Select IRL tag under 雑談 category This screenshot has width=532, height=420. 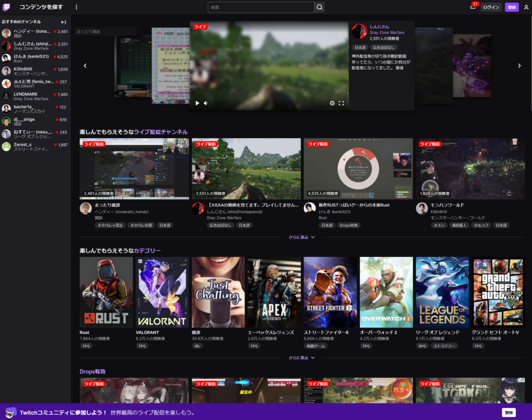click(197, 346)
